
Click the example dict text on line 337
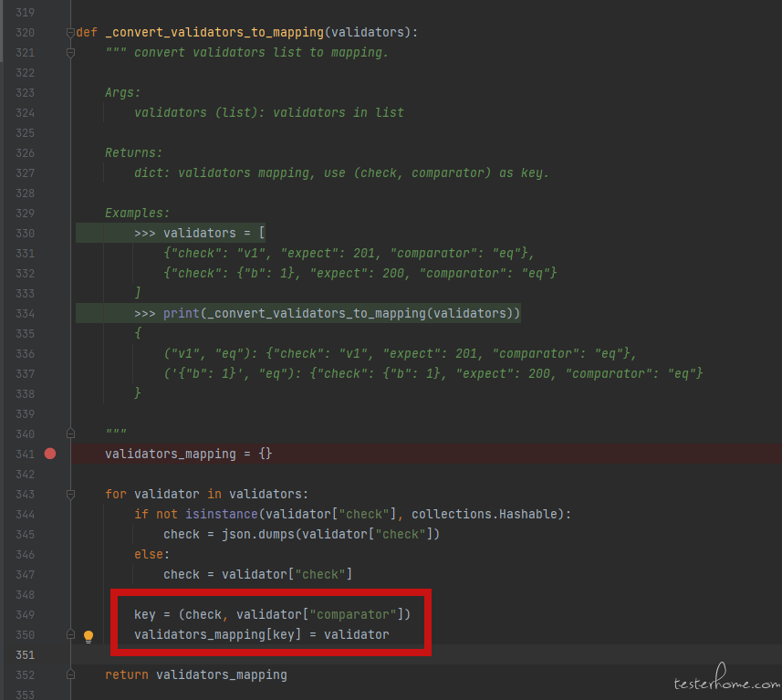pyautogui.click(x=433, y=373)
